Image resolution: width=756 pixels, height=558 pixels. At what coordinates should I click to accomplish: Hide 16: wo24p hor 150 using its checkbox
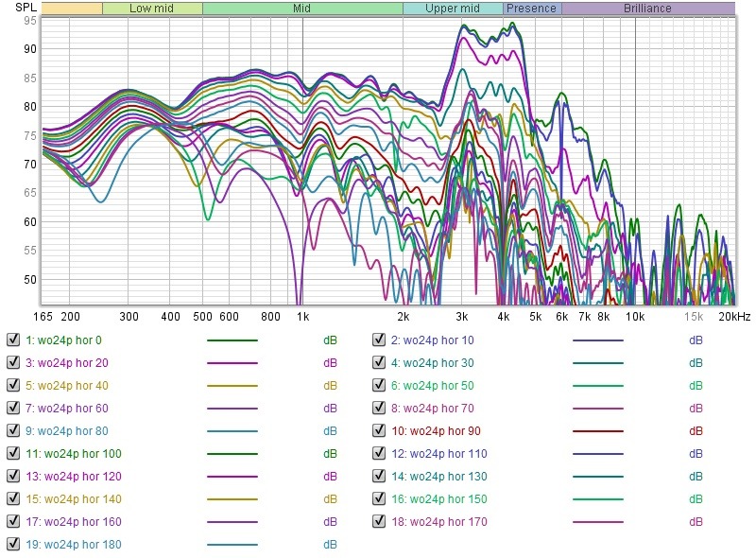[379, 498]
